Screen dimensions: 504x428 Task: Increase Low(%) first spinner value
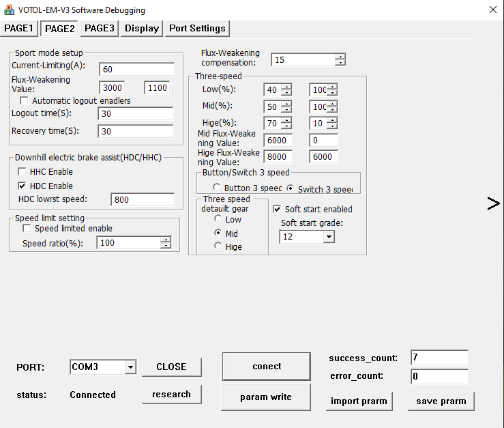click(x=286, y=87)
